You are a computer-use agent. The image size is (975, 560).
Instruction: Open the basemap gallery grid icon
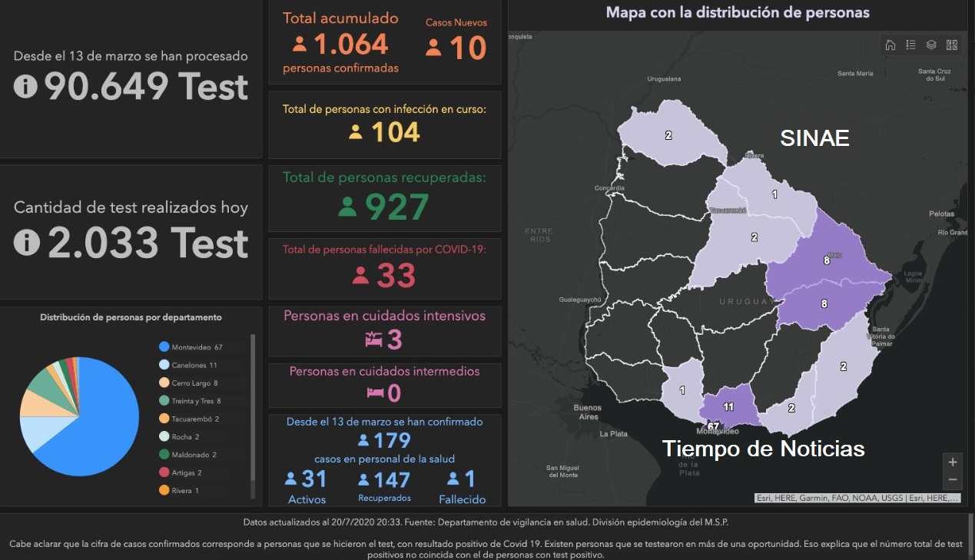pos(952,45)
